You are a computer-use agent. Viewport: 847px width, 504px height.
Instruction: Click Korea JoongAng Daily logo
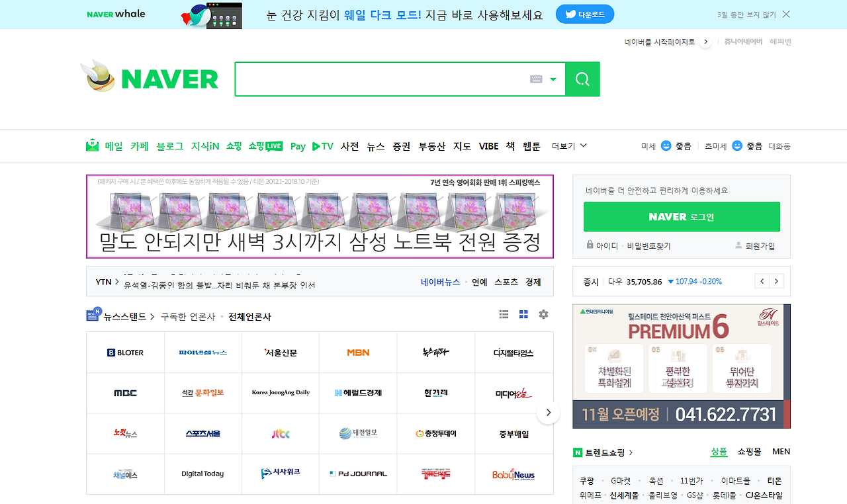(281, 393)
